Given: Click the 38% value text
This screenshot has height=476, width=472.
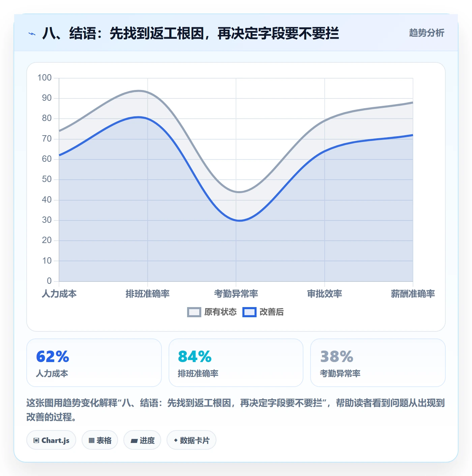Looking at the screenshot, I should tap(337, 357).
